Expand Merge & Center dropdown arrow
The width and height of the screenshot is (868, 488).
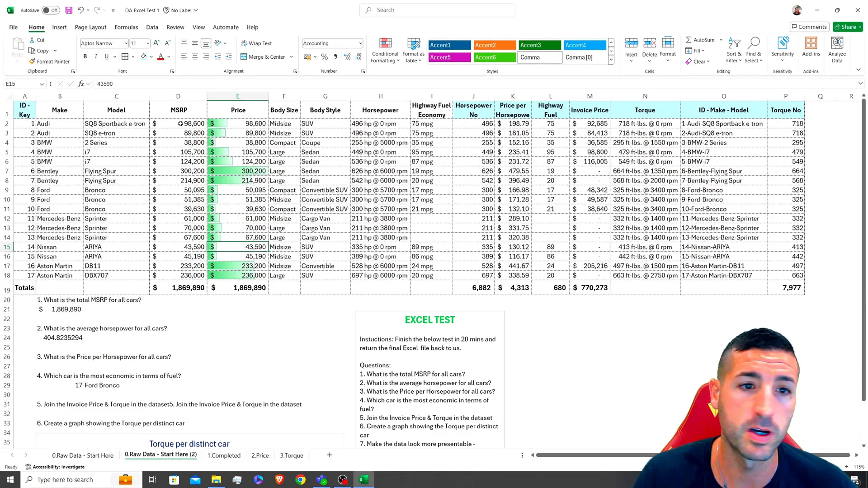pos(292,57)
